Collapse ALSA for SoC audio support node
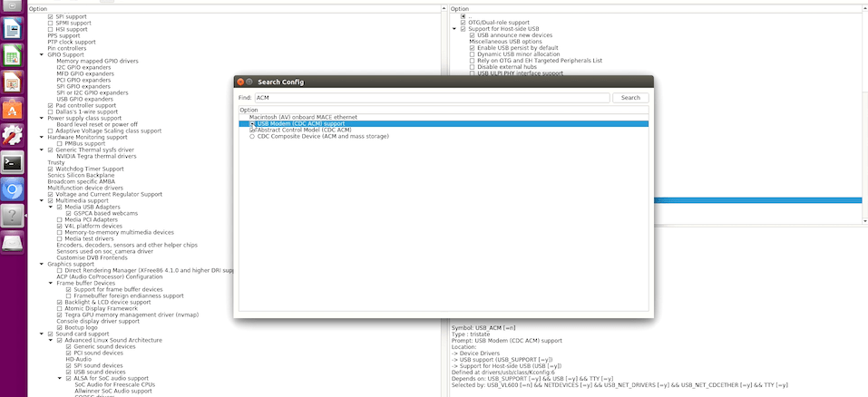Viewport: 868px width, 397px height. 59,379
